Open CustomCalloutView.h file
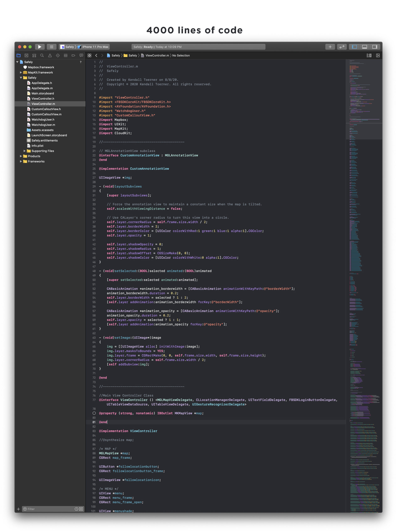 coord(46,109)
